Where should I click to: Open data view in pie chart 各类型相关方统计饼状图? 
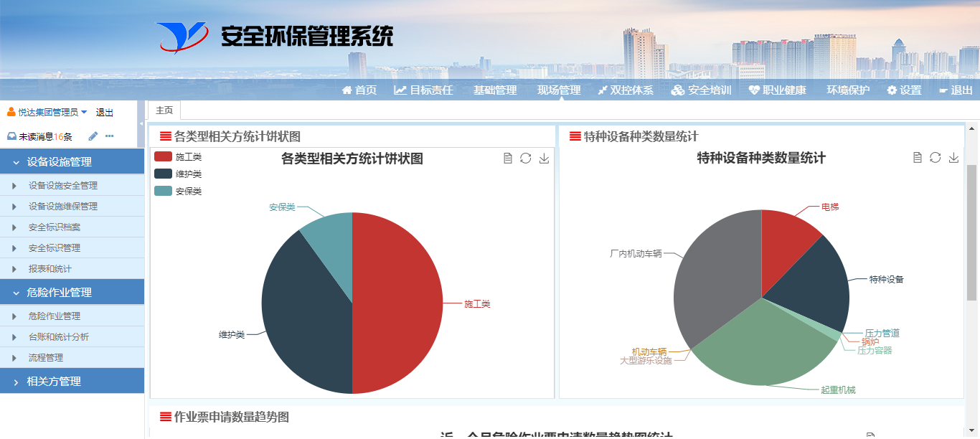tap(508, 159)
